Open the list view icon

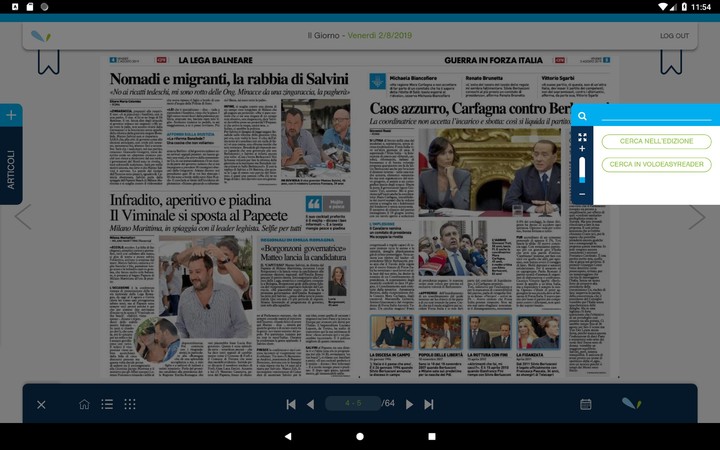click(107, 404)
